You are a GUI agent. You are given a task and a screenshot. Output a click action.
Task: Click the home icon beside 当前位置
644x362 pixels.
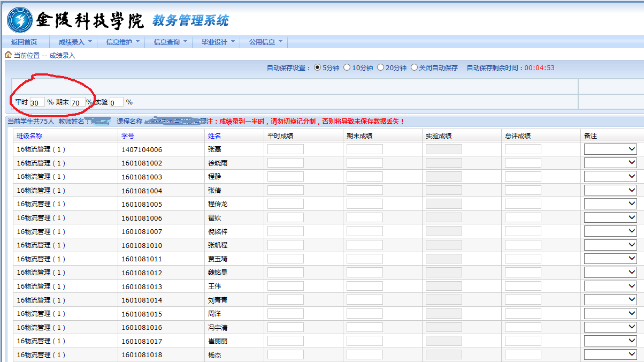[x=8, y=55]
